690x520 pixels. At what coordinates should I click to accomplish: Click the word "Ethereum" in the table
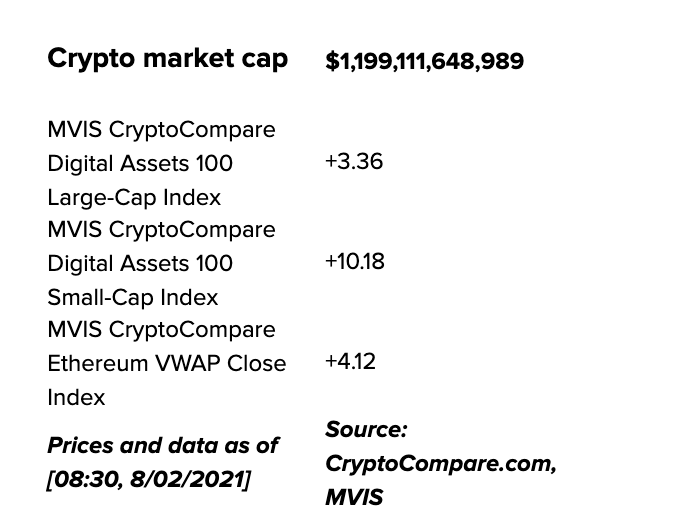click(x=96, y=363)
